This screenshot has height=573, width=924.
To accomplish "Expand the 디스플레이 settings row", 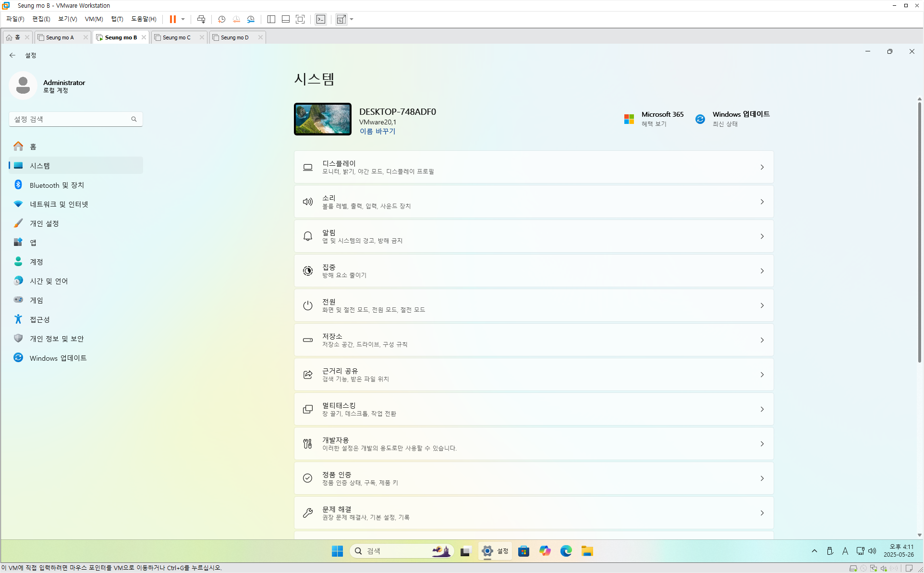I will pyautogui.click(x=534, y=167).
